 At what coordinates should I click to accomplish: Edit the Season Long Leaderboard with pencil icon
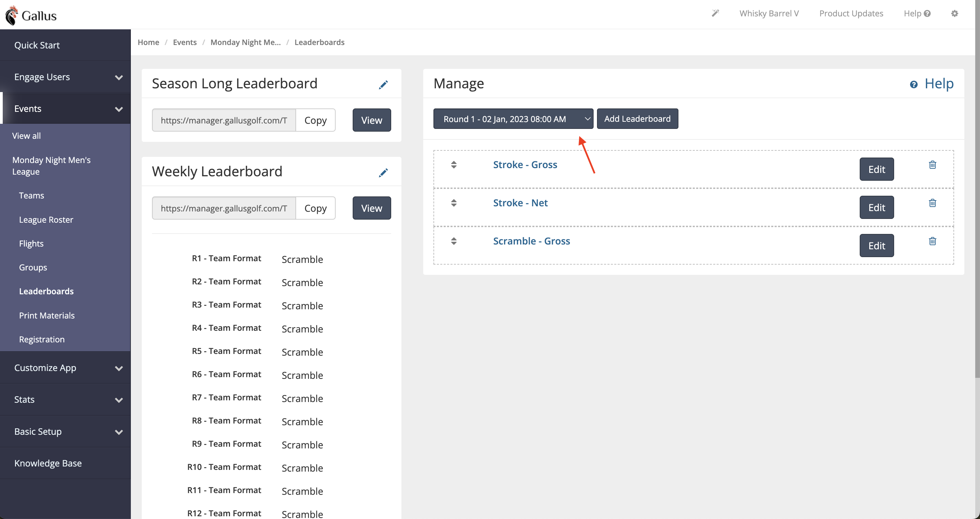pyautogui.click(x=383, y=85)
